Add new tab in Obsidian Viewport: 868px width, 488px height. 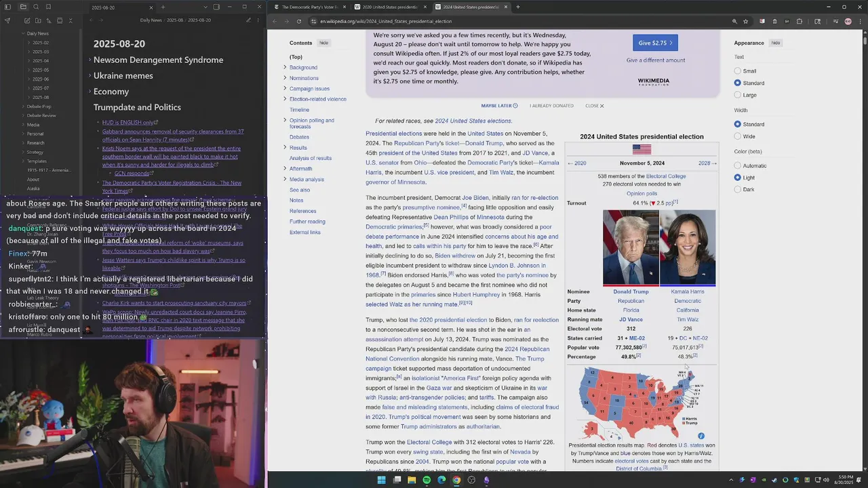[163, 7]
